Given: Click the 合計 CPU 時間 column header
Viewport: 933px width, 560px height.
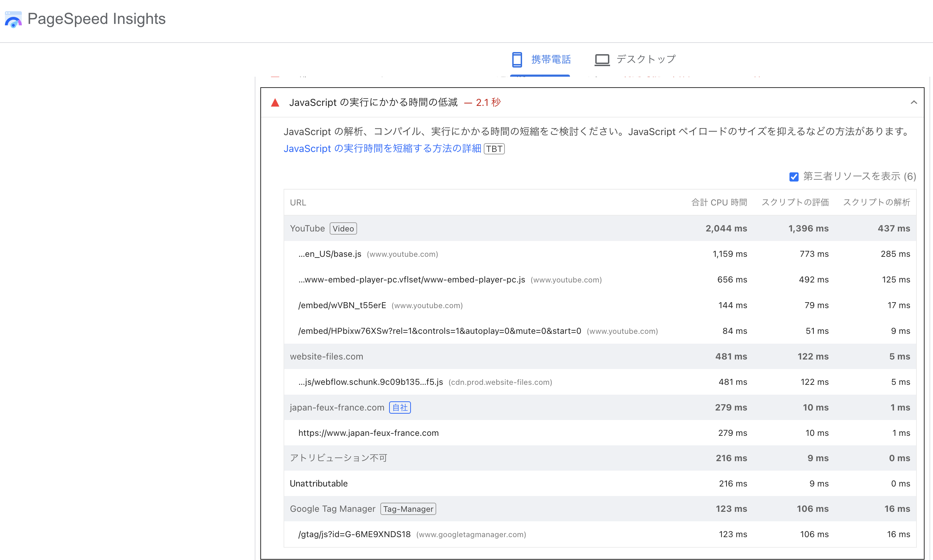Looking at the screenshot, I should [719, 203].
